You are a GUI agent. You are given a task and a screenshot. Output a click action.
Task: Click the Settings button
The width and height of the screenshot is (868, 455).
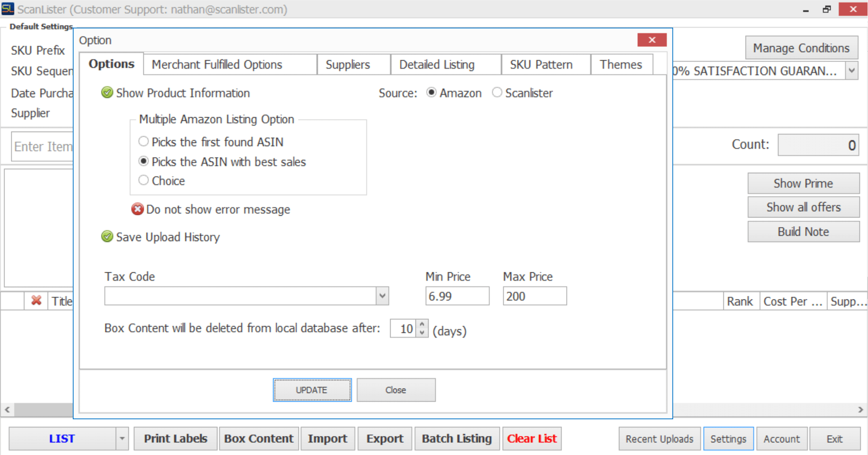click(728, 439)
